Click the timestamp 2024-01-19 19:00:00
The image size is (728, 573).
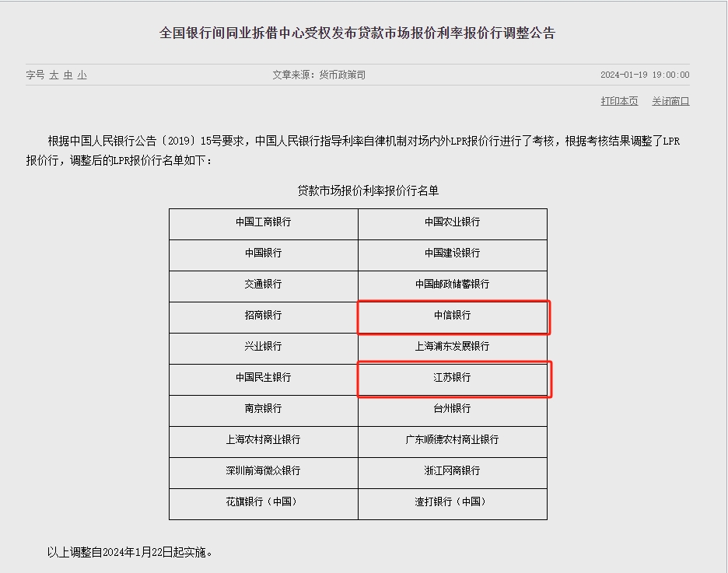(x=645, y=75)
